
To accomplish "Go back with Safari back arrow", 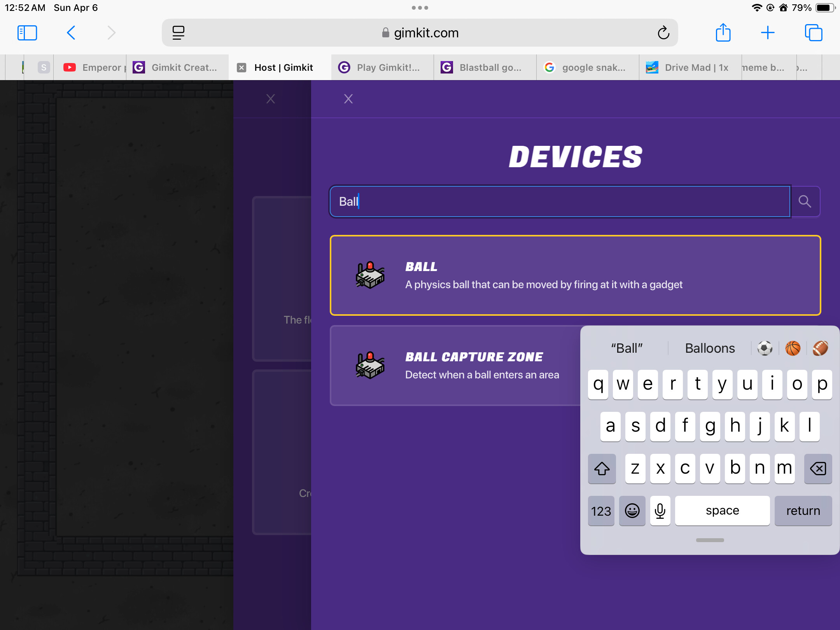I will click(71, 33).
